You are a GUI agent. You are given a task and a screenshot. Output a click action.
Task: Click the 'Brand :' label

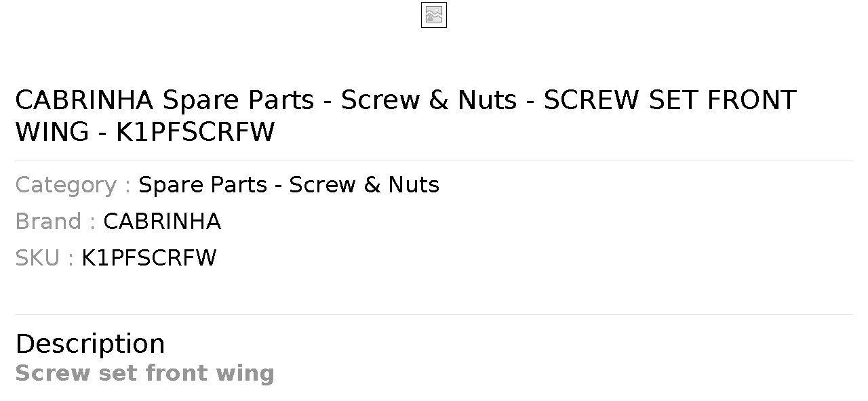point(55,221)
